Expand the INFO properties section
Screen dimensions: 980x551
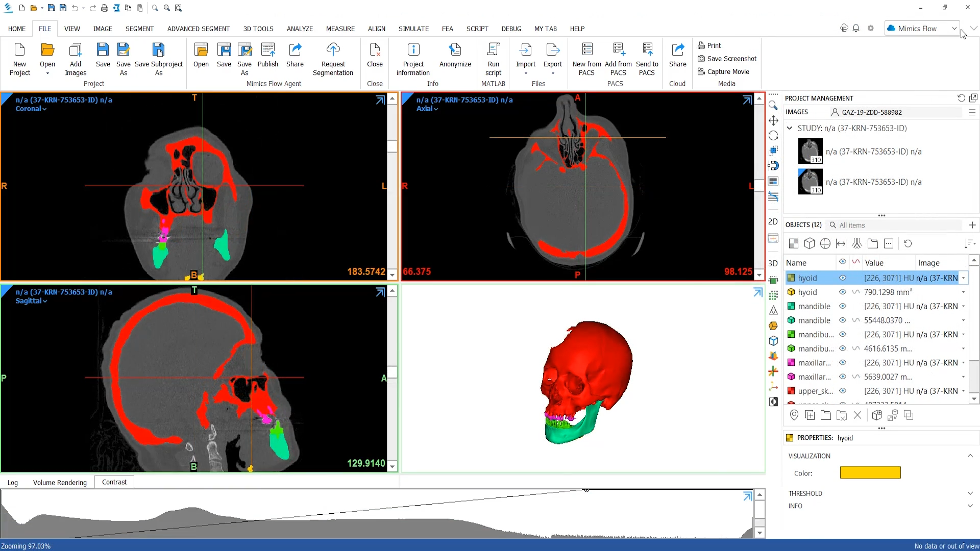coord(970,506)
